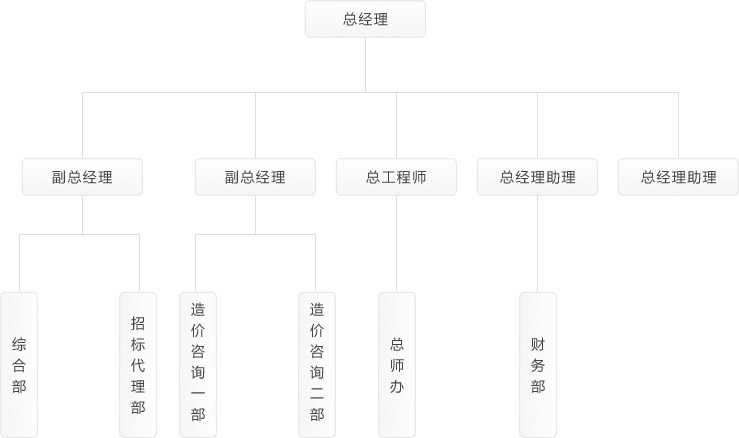739x438 pixels.
Task: Click the 财务部 department box
Action: [x=538, y=364]
